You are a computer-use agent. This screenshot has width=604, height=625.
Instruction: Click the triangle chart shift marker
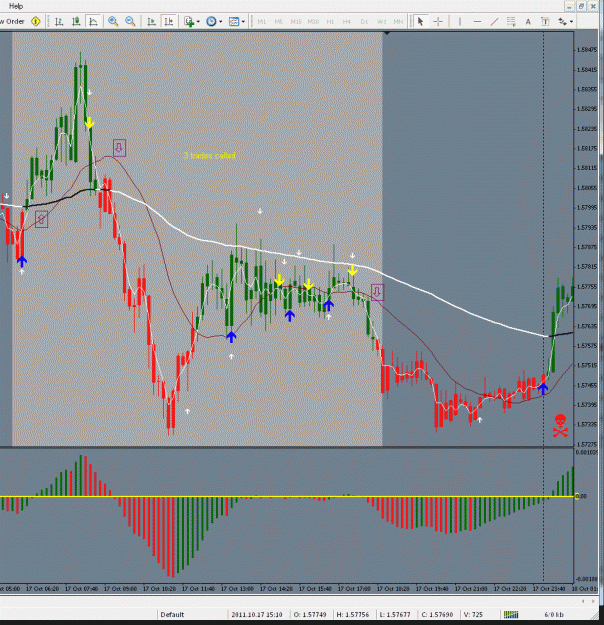click(386, 33)
